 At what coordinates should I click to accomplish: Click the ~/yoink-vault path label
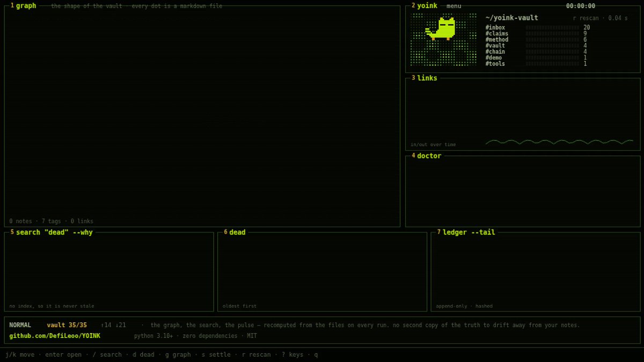pyautogui.click(x=511, y=18)
